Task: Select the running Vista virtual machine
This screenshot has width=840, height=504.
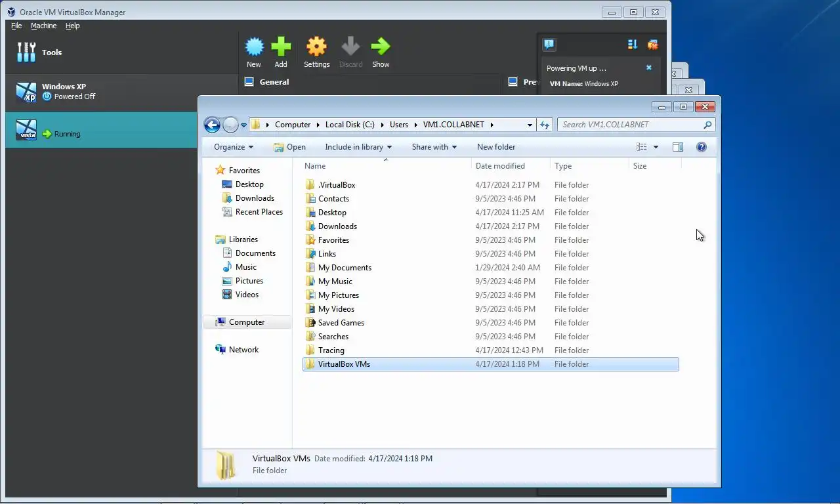Action: tap(102, 130)
